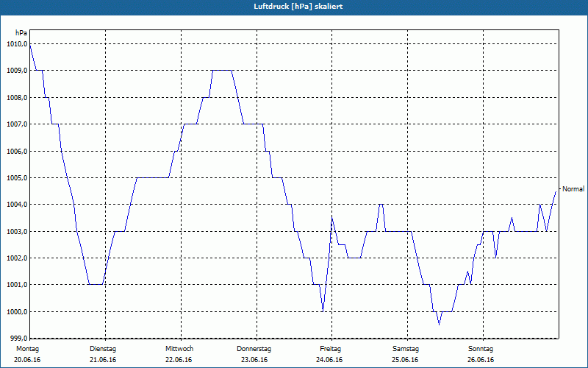
Task: Click the 'Dienstag' day label
Action: (103, 349)
